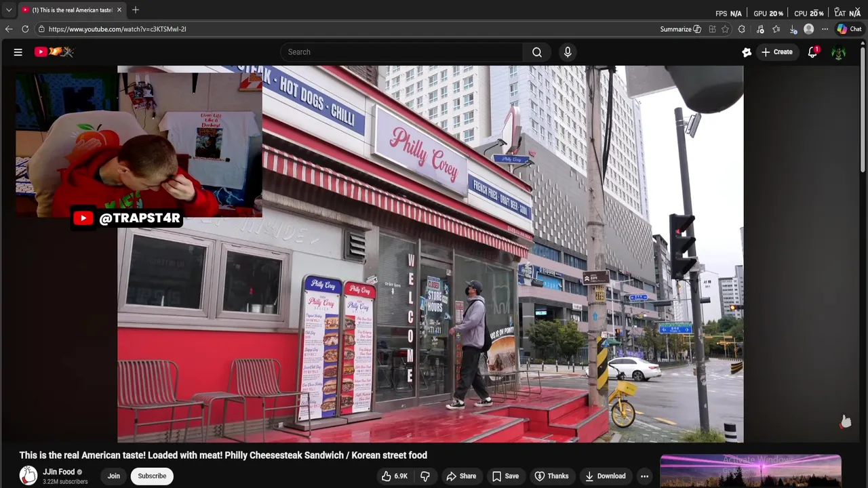Open more actions three-dot menu
Viewport: 868px width, 488px height.
pos(645,476)
